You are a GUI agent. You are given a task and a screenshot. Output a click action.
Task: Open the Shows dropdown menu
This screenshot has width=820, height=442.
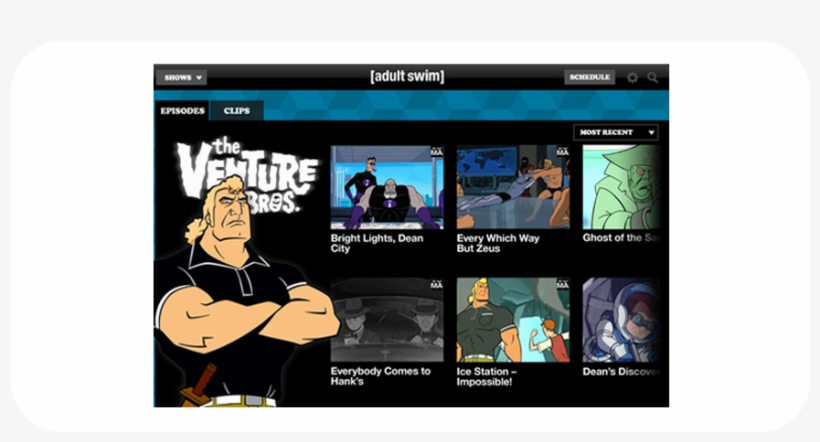coord(182,77)
